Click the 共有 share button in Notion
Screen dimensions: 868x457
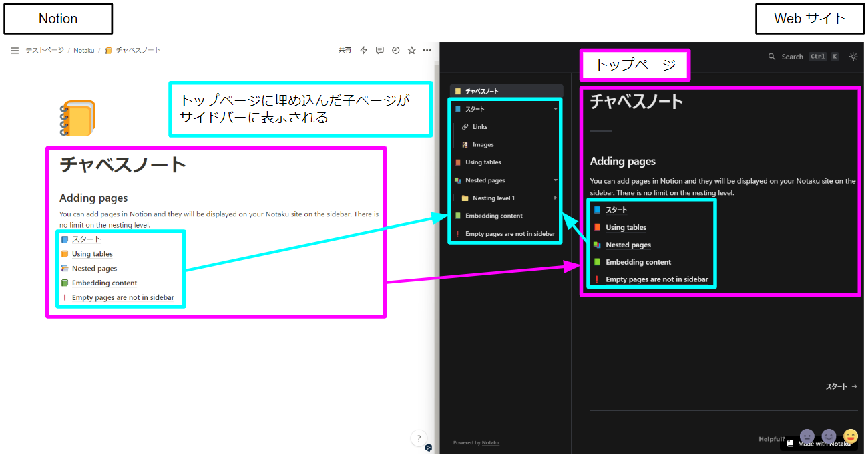click(345, 50)
